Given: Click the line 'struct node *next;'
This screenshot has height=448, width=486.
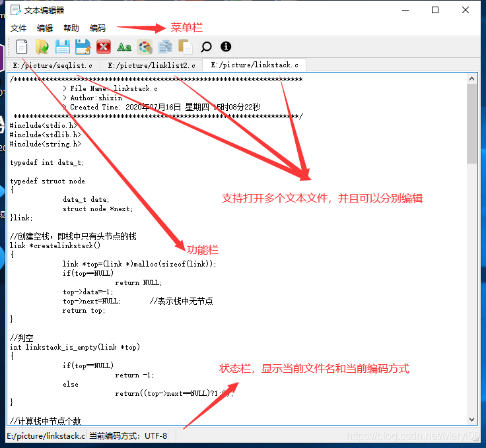Looking at the screenshot, I should point(98,209).
